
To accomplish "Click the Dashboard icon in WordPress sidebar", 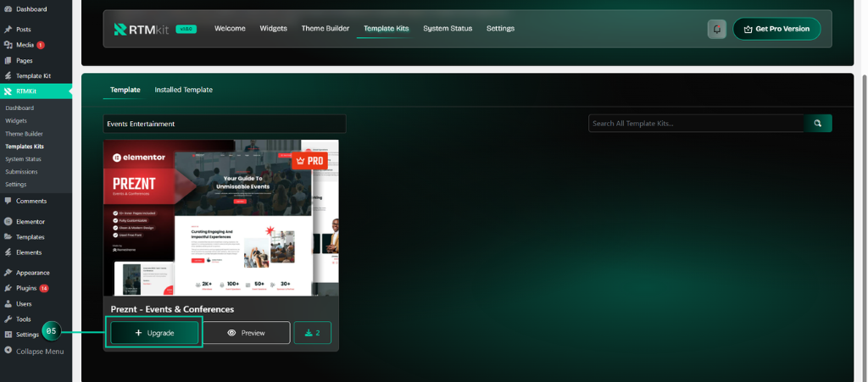I will [x=8, y=9].
